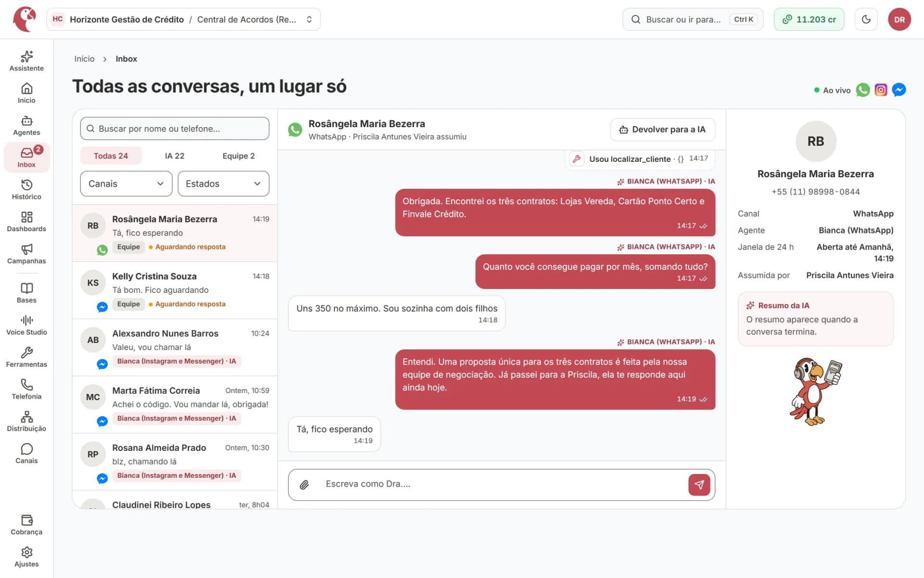
Task: Click the Início breadcrumb link
Action: [84, 59]
